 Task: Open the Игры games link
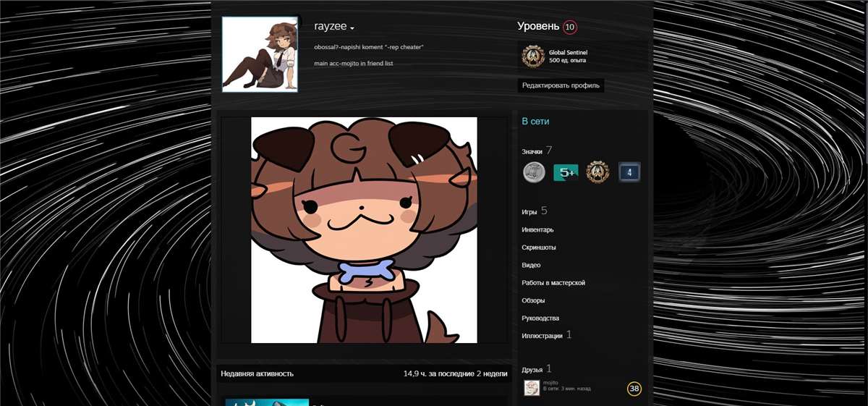coord(529,213)
